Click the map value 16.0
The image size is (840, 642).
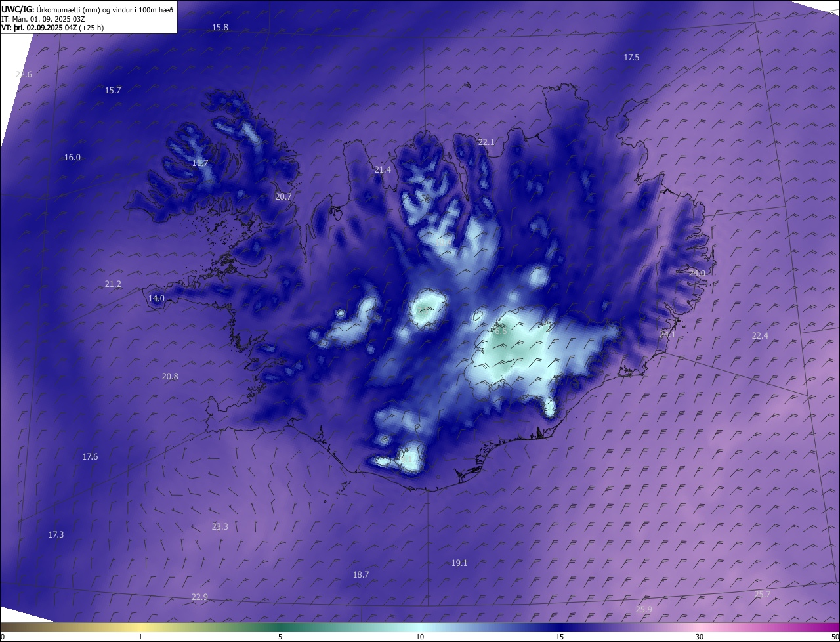click(72, 157)
